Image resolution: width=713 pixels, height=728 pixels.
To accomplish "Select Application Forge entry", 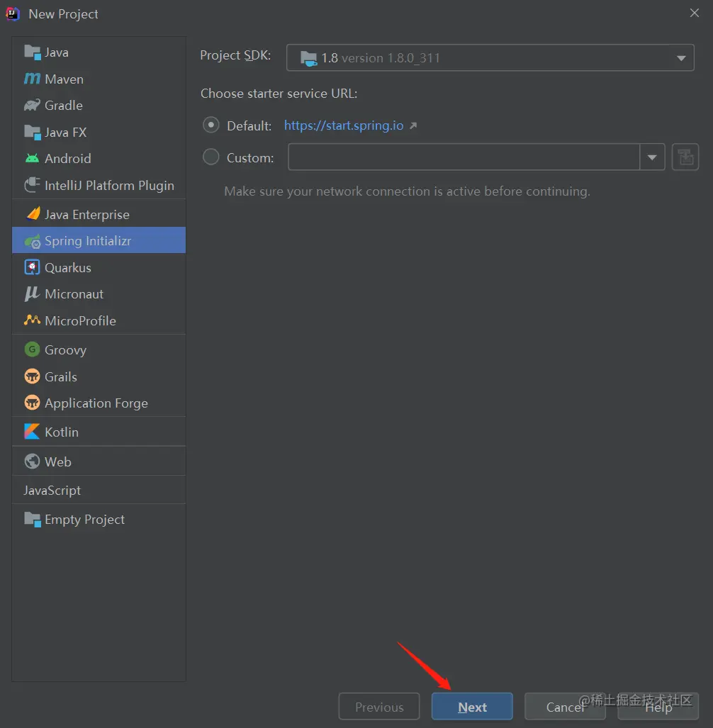I will (99, 403).
